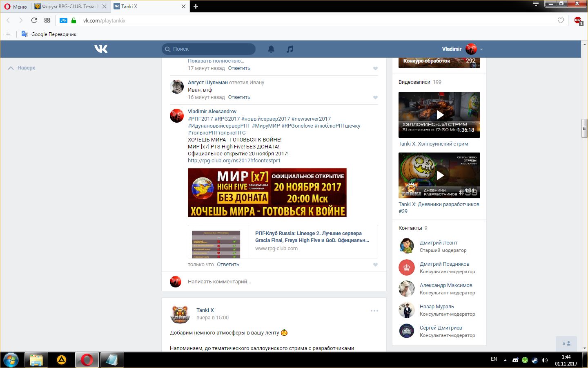The image size is (588, 368).
Task: Like the 17 минут назад comment
Action: pos(375,68)
